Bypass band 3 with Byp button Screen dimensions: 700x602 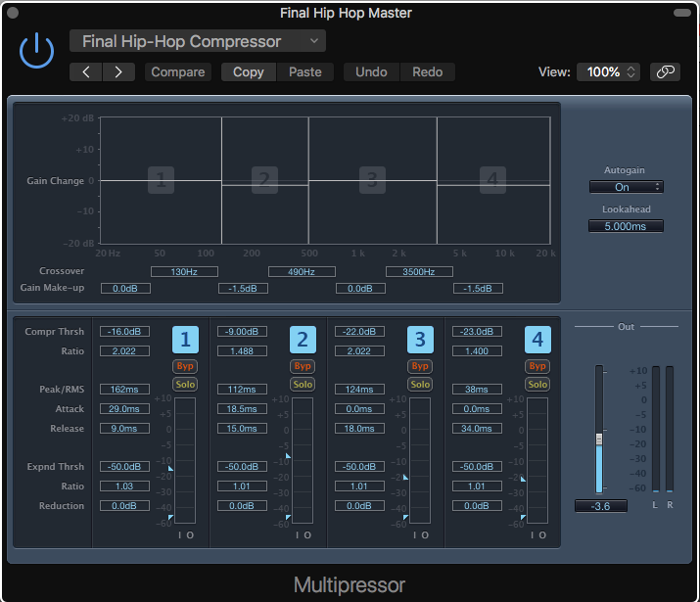420,366
